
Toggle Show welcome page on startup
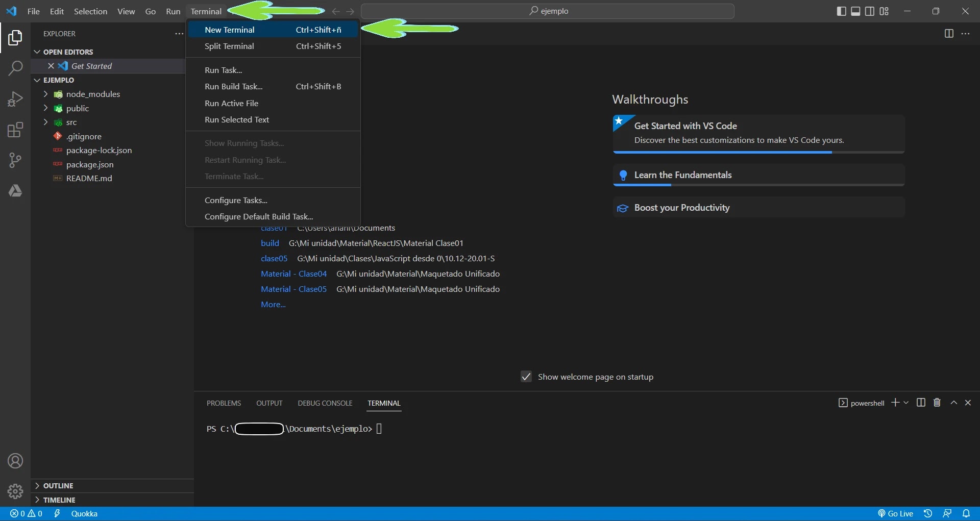coord(526,377)
